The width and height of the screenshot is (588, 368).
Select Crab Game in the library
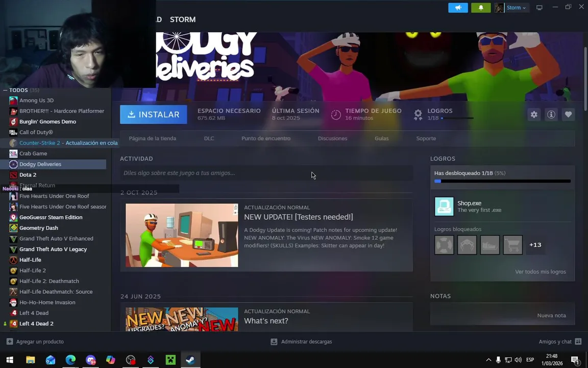(33, 153)
